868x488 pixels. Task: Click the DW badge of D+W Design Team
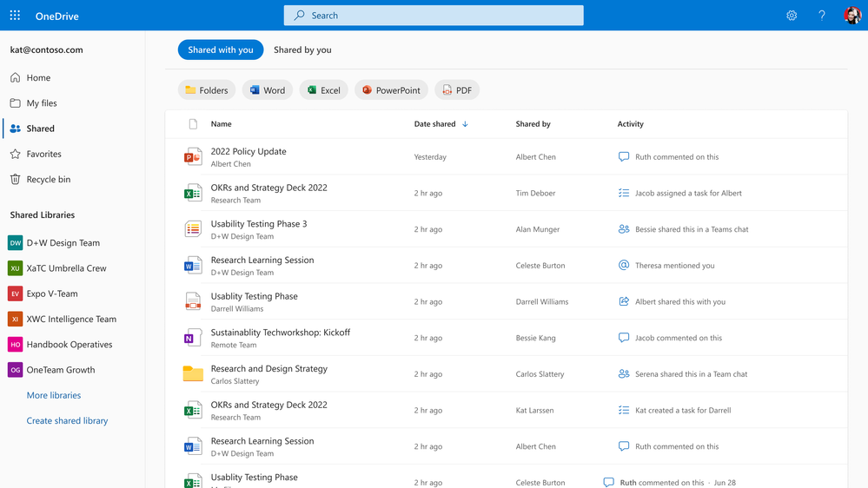pos(15,243)
